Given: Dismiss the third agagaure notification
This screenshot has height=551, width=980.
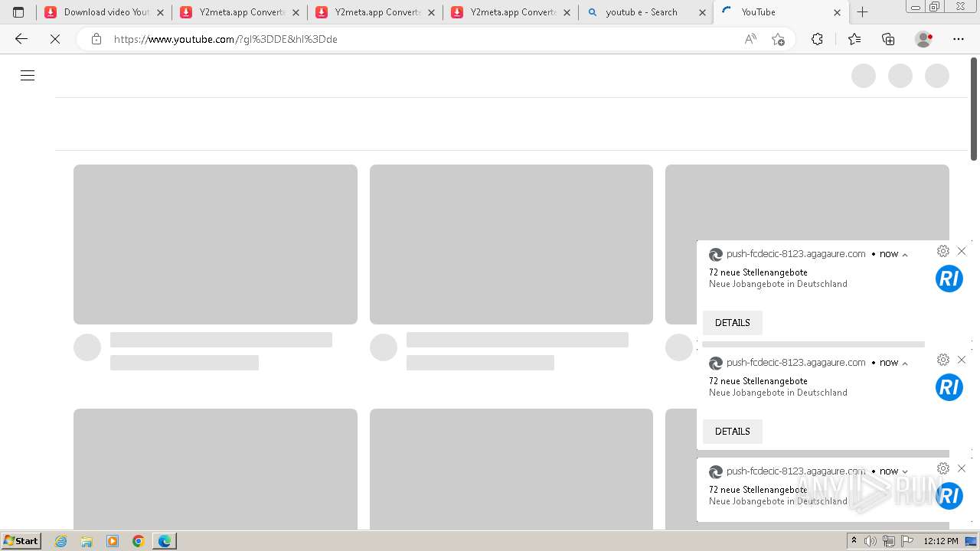Looking at the screenshot, I should [962, 468].
